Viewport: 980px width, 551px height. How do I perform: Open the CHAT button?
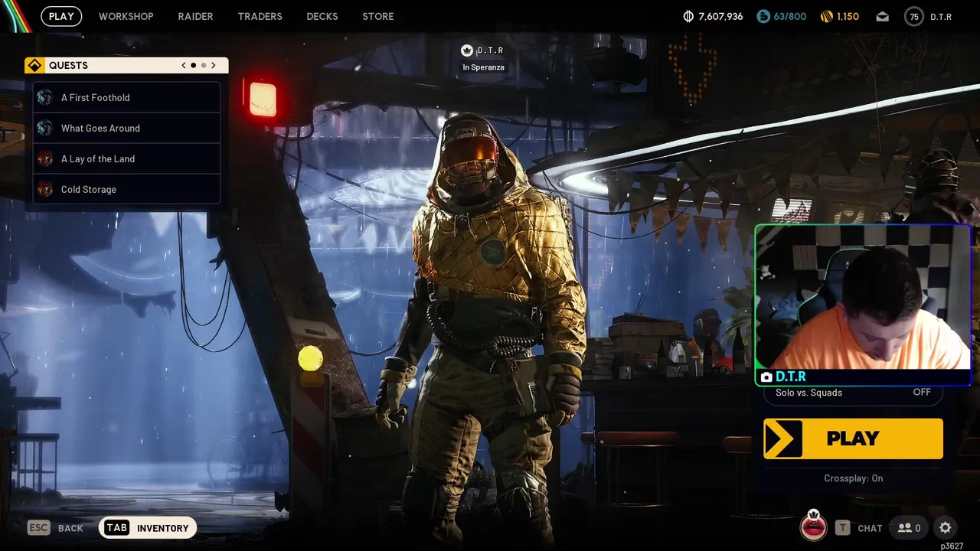[x=858, y=528]
